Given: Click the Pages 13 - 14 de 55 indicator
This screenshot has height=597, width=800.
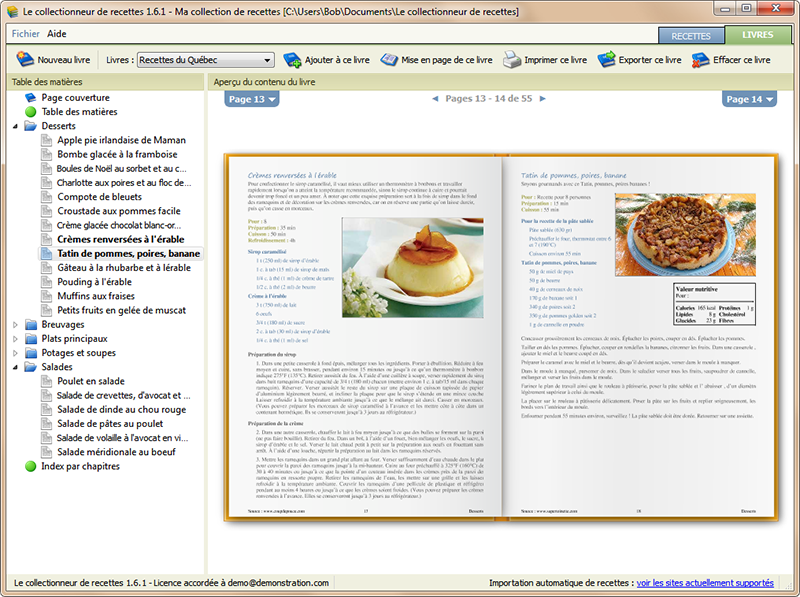Looking at the screenshot, I should pyautogui.click(x=489, y=98).
